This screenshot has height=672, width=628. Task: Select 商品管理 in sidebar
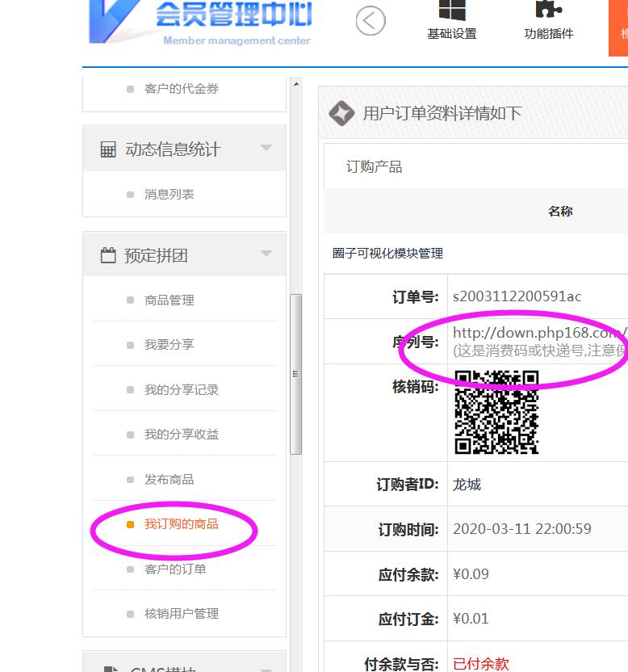click(x=169, y=300)
